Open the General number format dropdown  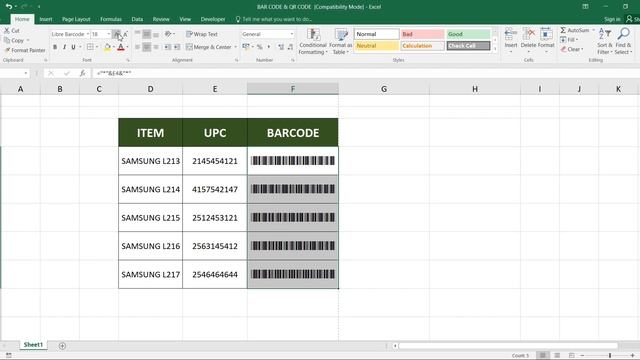pyautogui.click(x=291, y=34)
